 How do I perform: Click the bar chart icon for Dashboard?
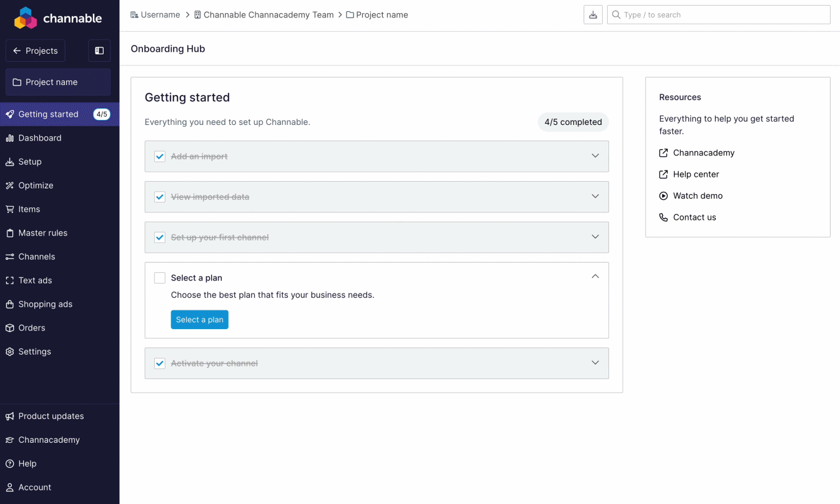[9, 138]
